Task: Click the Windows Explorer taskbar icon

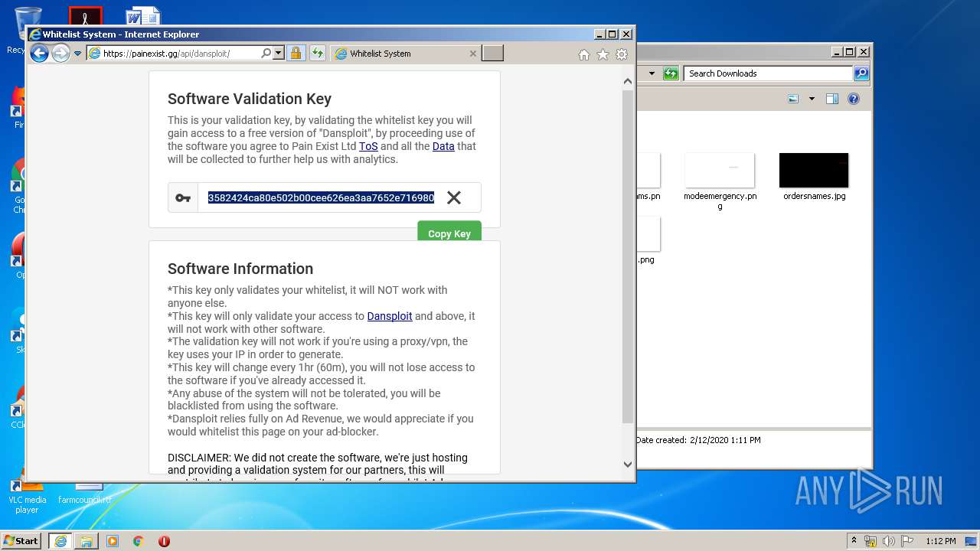Action: (87, 541)
